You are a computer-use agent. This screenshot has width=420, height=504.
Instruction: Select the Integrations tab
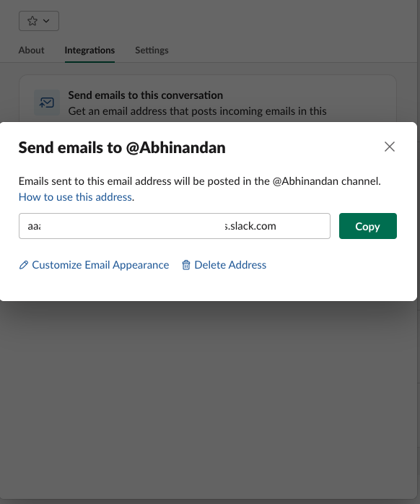[89, 50]
